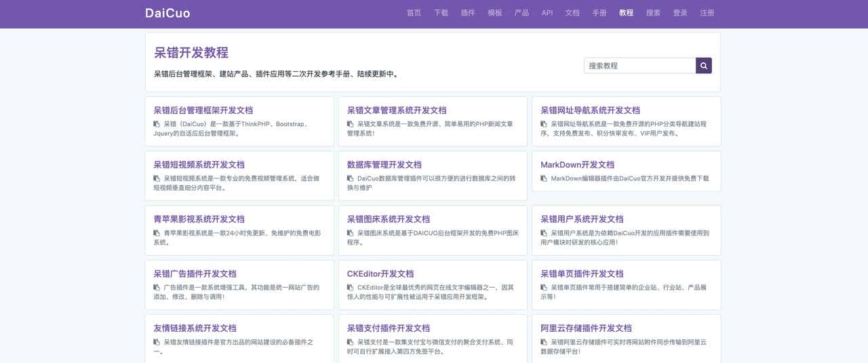Viewport: 868px width, 363px height.
Task: Click document icon in MarkDown card
Action: tap(544, 178)
